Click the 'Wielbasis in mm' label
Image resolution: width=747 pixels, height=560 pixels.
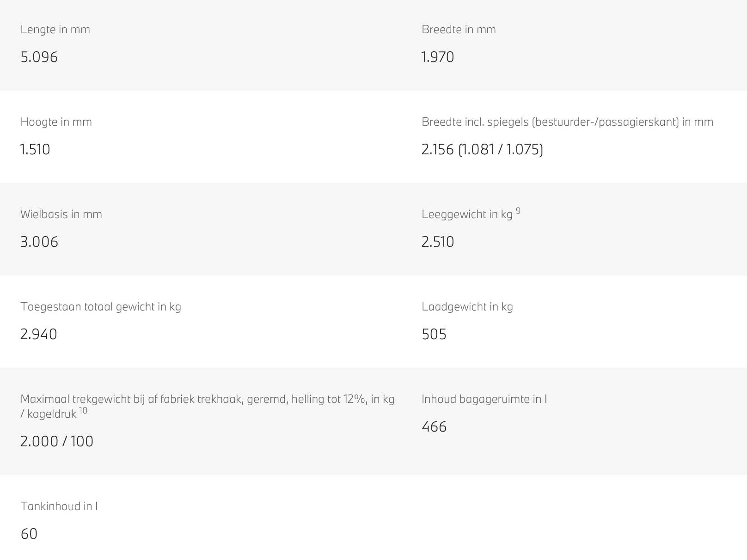[x=61, y=214]
